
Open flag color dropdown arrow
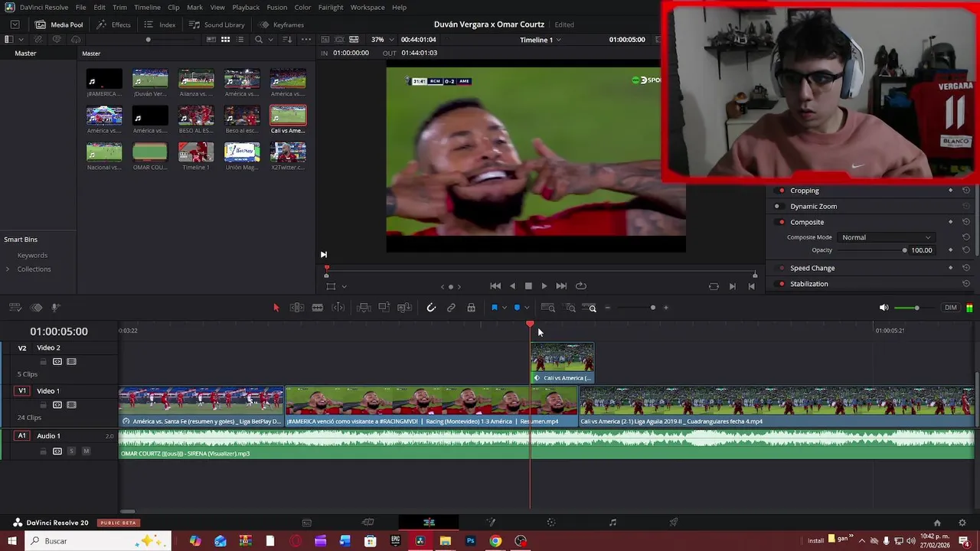tap(504, 308)
